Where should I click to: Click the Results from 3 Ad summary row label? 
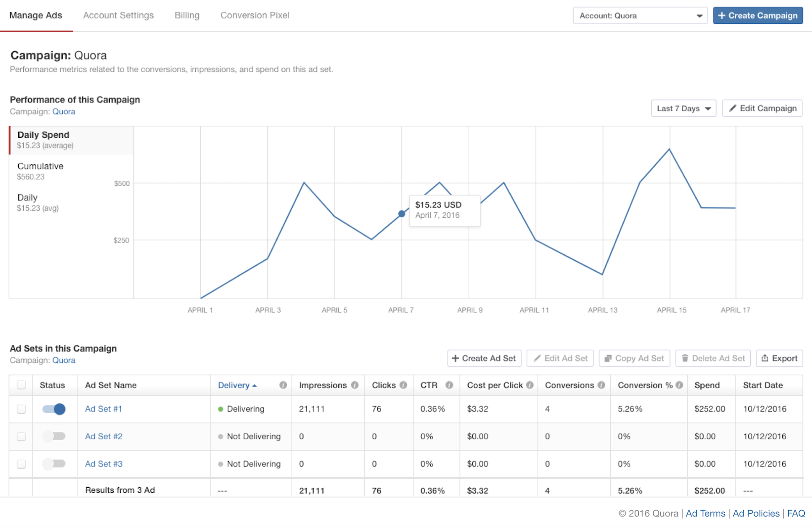120,490
